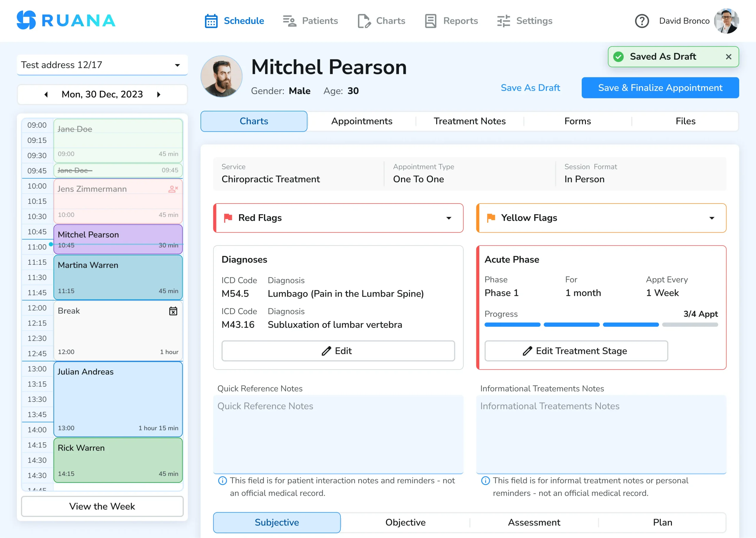Click the Reports icon in navbar
This screenshot has width=756, height=538.
(431, 21)
